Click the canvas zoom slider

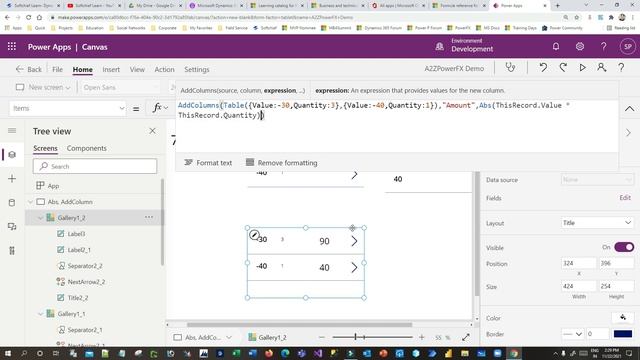(372, 337)
